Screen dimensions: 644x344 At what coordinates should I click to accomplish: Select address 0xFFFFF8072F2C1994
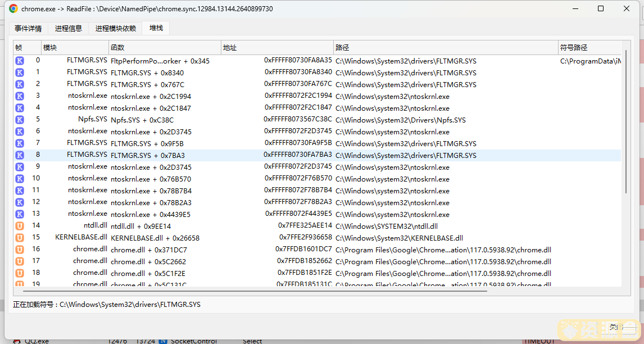click(298, 96)
